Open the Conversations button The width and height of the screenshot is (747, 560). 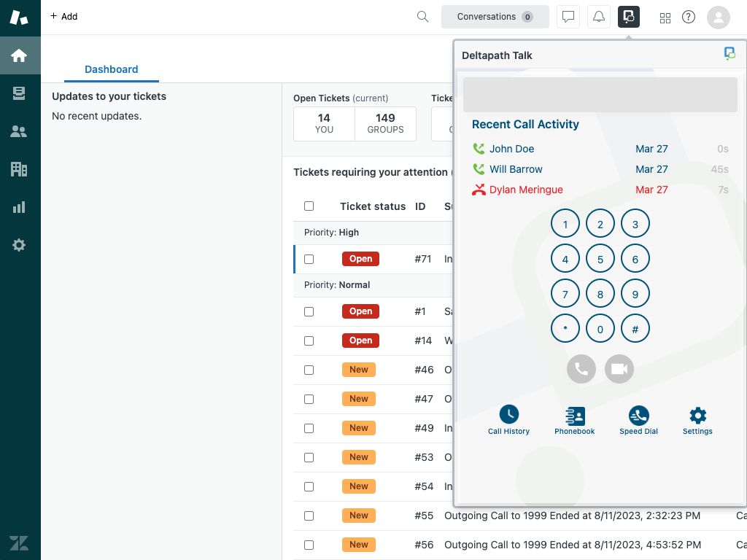tap(495, 17)
